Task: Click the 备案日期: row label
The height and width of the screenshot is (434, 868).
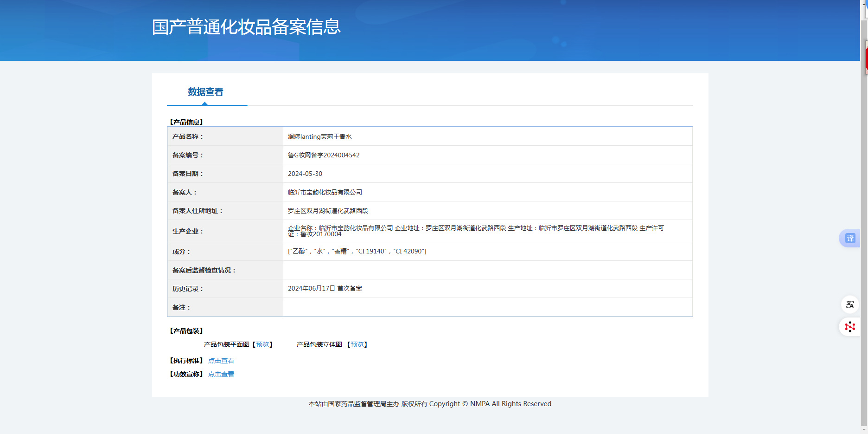Action: pos(188,174)
